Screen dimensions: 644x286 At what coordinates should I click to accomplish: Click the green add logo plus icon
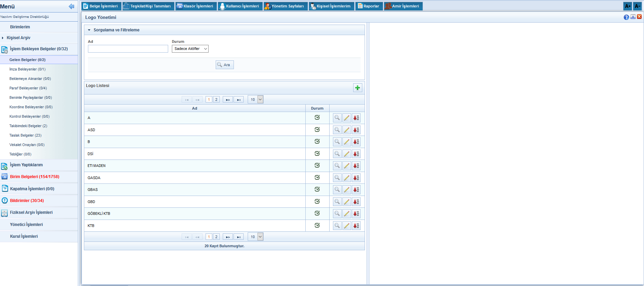pyautogui.click(x=358, y=88)
